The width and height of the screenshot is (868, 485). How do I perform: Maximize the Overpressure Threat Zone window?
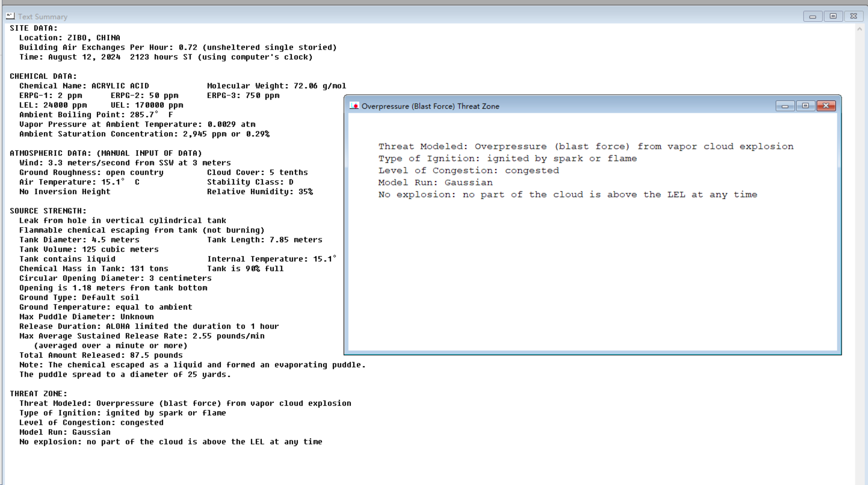click(x=805, y=106)
